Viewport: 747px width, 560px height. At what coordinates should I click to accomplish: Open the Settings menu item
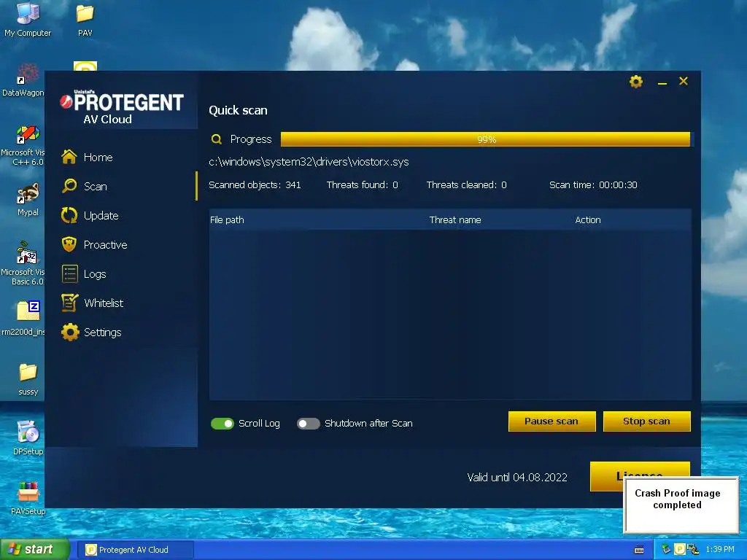click(102, 332)
